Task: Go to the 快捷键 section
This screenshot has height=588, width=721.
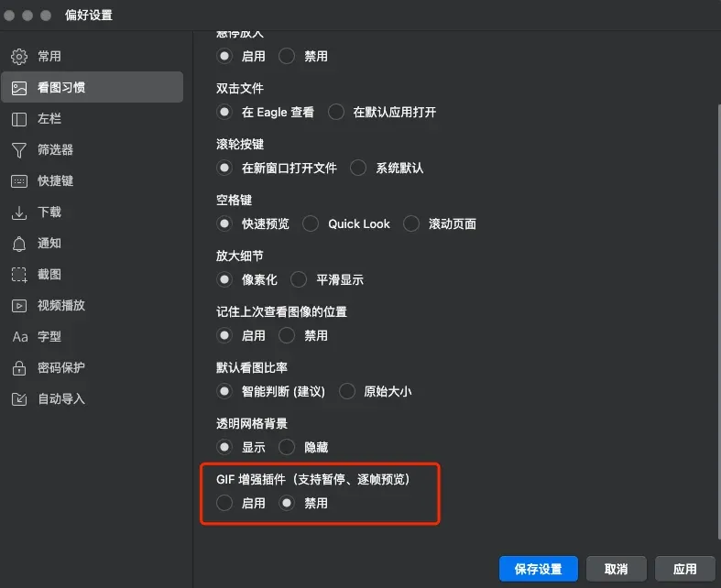Action: pos(92,181)
